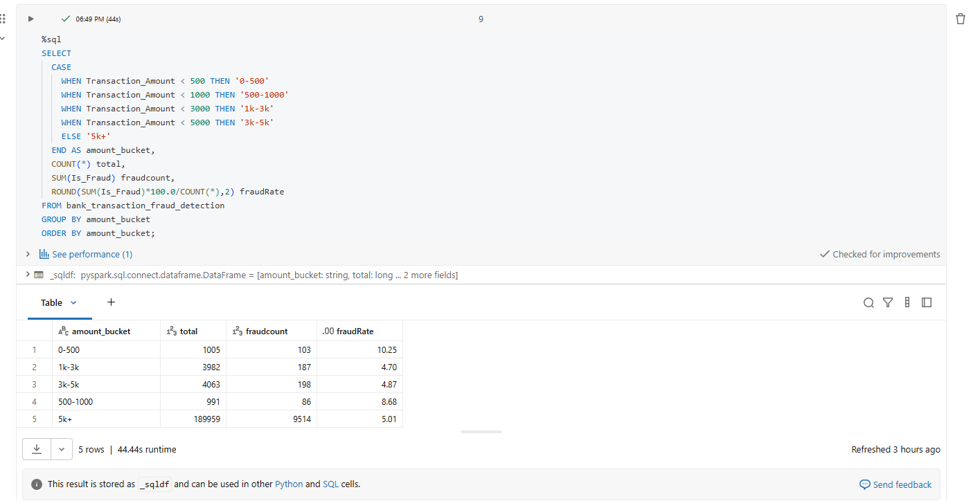Image resolution: width=980 pixels, height=501 pixels.
Task: Open the results filter funnel icon
Action: 888,302
